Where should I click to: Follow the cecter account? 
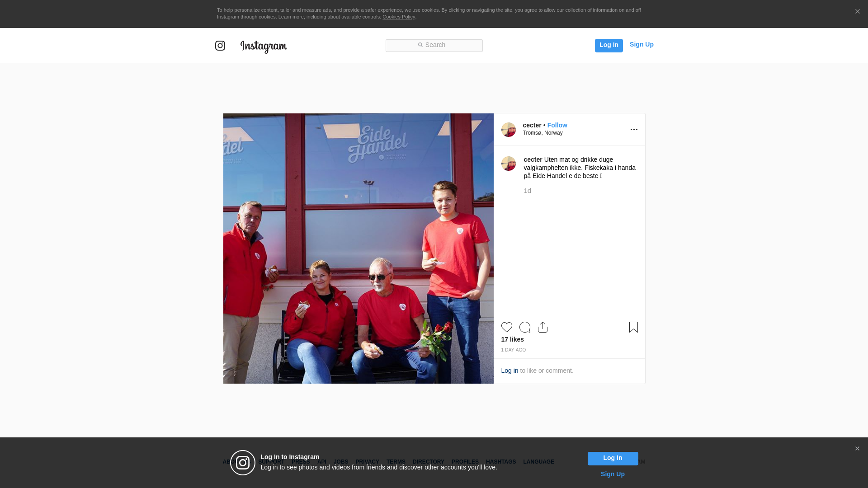tap(557, 125)
